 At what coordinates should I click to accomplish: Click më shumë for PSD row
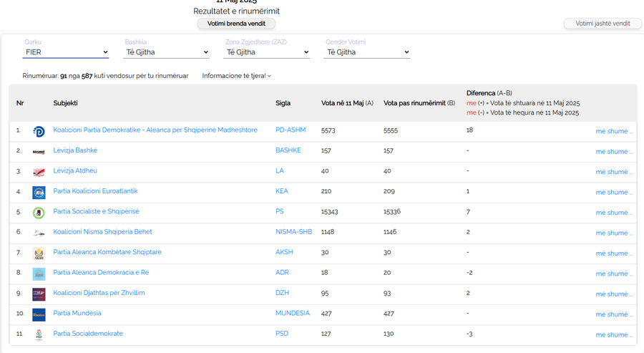614,334
